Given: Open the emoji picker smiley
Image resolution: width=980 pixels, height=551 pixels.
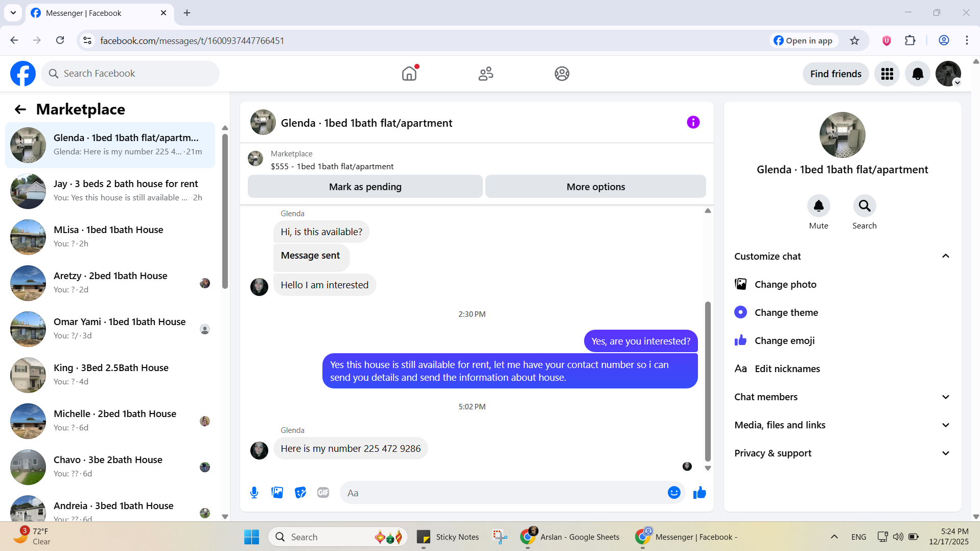Looking at the screenshot, I should tap(674, 493).
